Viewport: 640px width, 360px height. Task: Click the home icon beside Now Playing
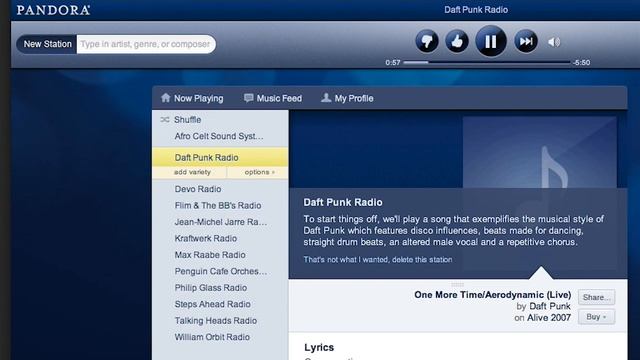pos(165,98)
